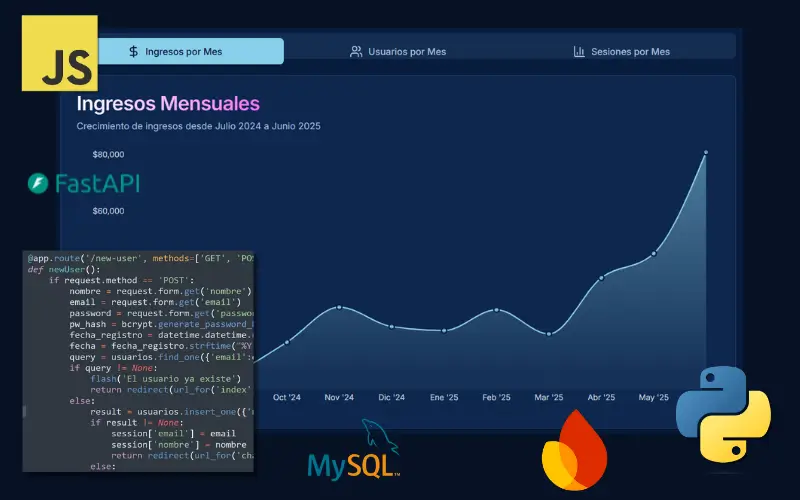Click the FastAPI logo

83,184
